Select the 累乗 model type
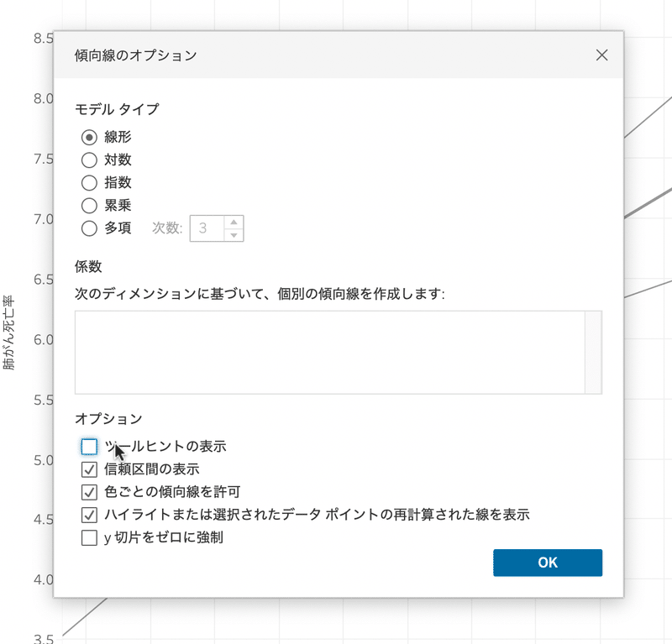Image resolution: width=672 pixels, height=644 pixels. (89, 206)
